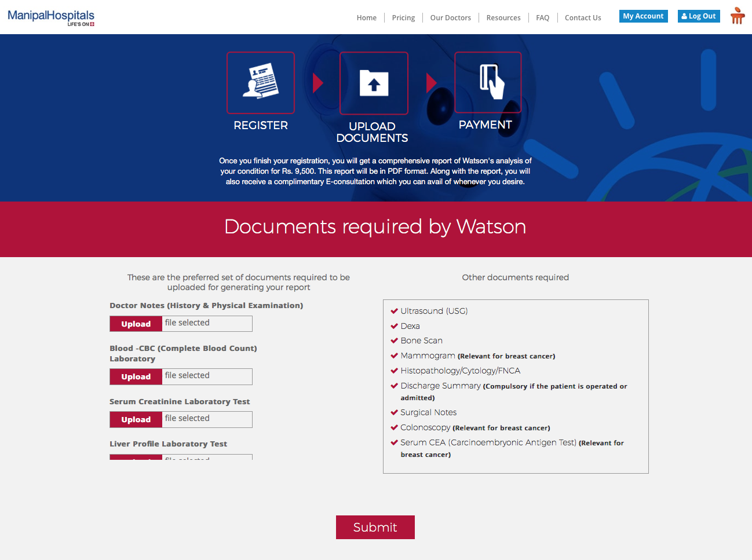The height and width of the screenshot is (560, 752).
Task: Go to the Home menu item
Action: point(367,18)
